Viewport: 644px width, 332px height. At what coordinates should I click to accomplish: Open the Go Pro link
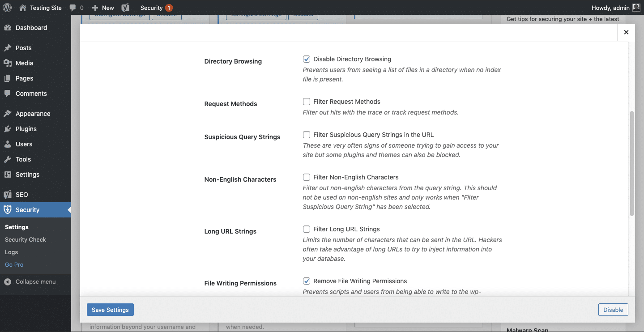tap(14, 265)
